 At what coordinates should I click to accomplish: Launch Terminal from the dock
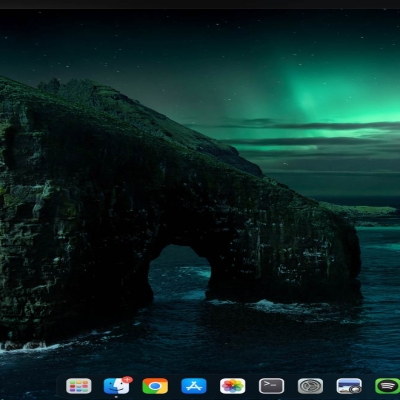point(271,386)
